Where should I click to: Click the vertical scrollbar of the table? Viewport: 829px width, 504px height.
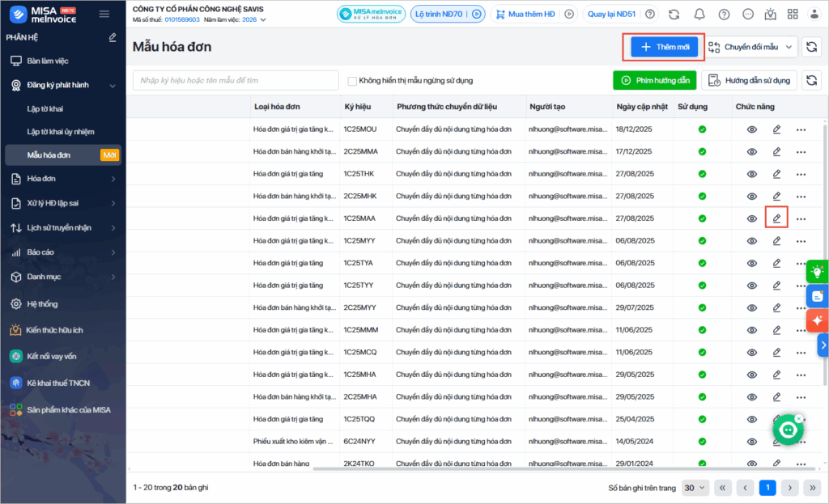825,253
